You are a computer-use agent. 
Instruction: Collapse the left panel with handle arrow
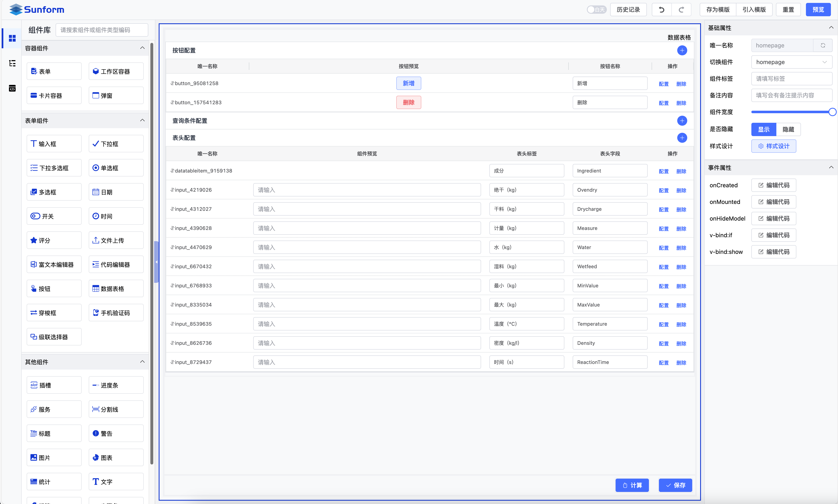coord(156,262)
